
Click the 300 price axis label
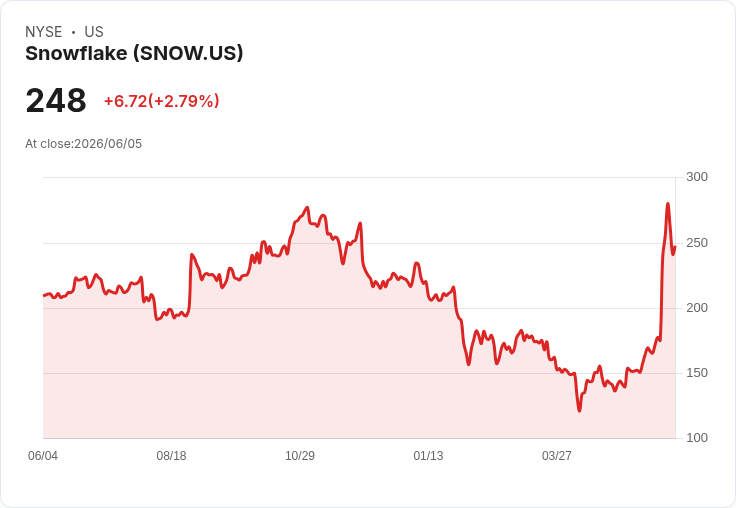(697, 177)
